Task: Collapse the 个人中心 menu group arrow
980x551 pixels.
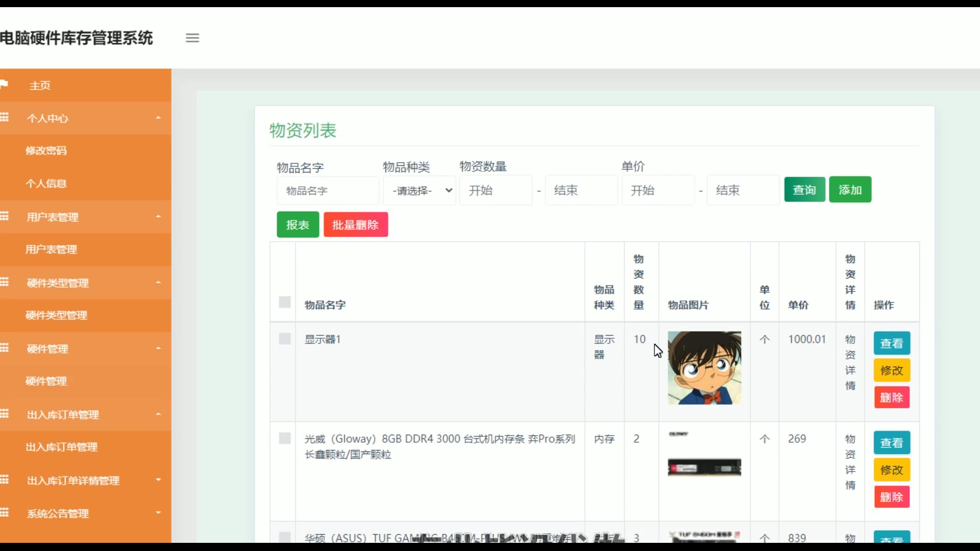Action: 158,118
